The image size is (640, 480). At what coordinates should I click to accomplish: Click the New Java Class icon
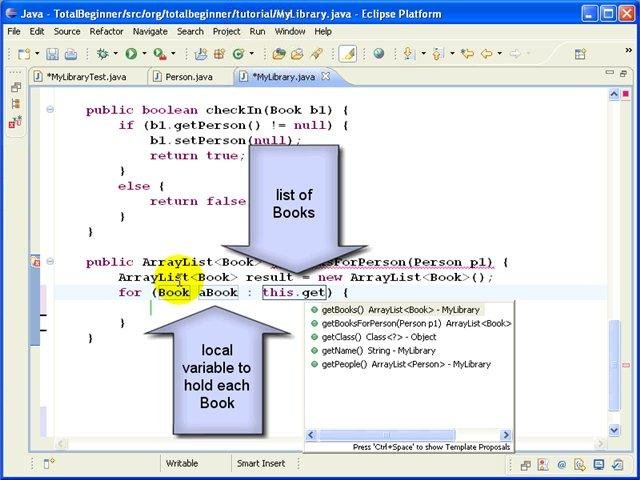pos(238,53)
